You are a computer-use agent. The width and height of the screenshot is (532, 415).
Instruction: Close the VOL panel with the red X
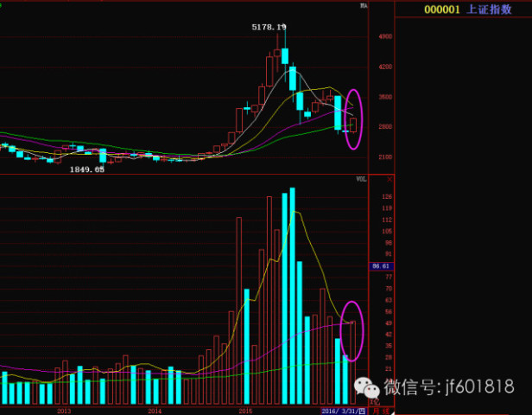pyautogui.click(x=389, y=179)
